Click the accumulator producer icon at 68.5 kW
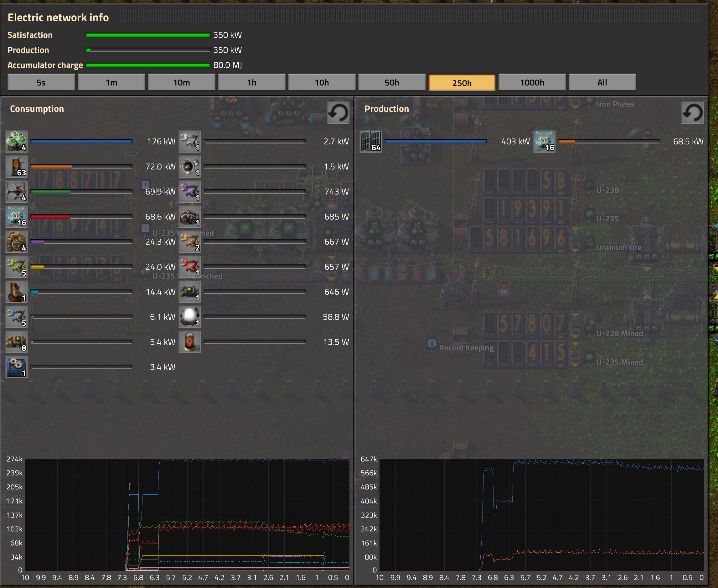Viewport: 718px width, 588px height. click(x=544, y=141)
